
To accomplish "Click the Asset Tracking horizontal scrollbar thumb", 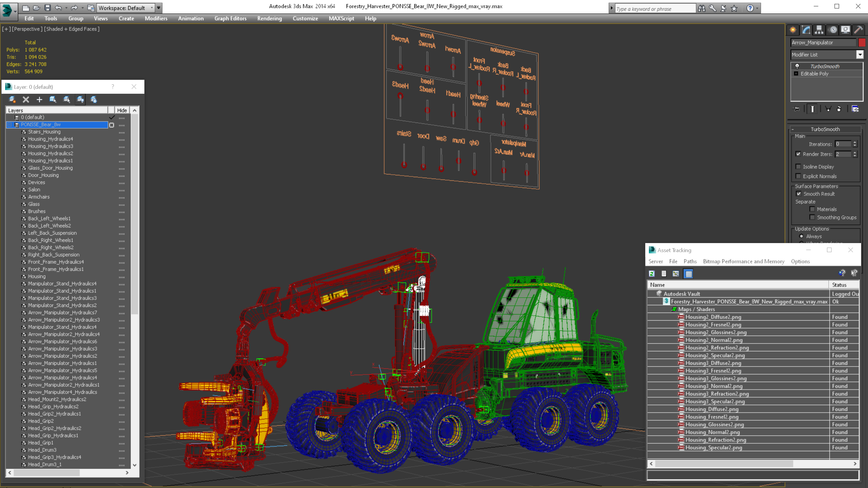I will (724, 464).
